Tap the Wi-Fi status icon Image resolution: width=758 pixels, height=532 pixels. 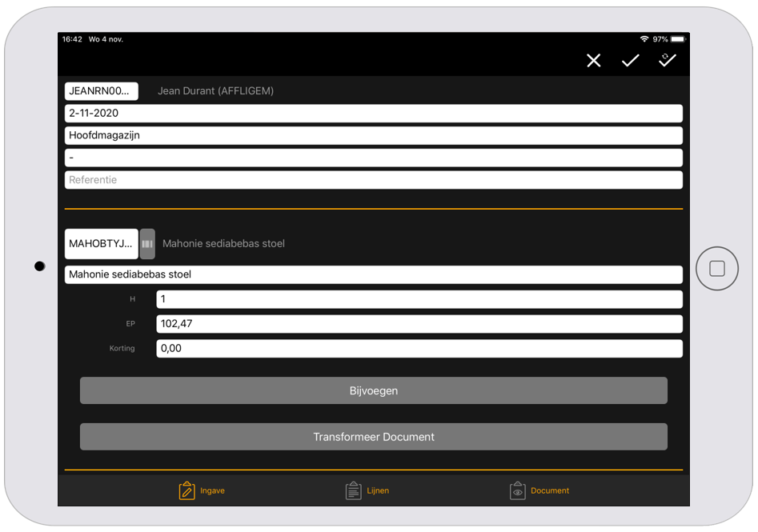click(644, 39)
